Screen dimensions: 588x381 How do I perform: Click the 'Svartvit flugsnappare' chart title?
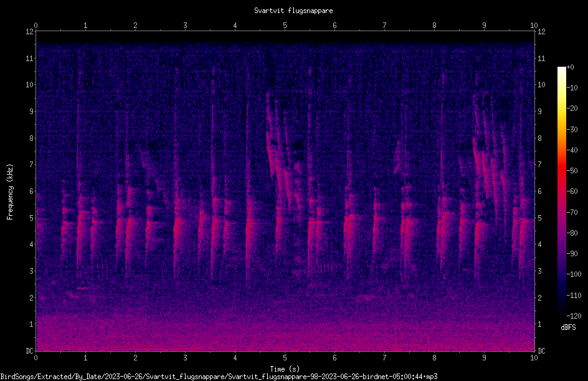coord(293,11)
